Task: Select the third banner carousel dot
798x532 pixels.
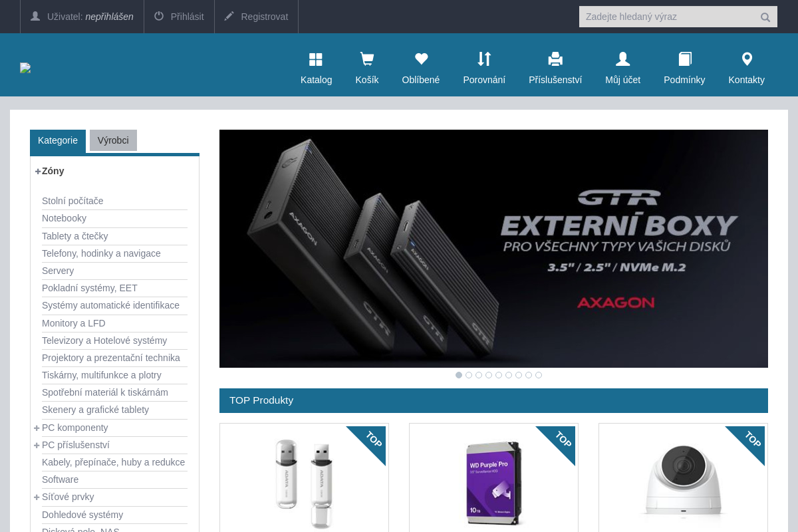Action: pyautogui.click(x=479, y=375)
